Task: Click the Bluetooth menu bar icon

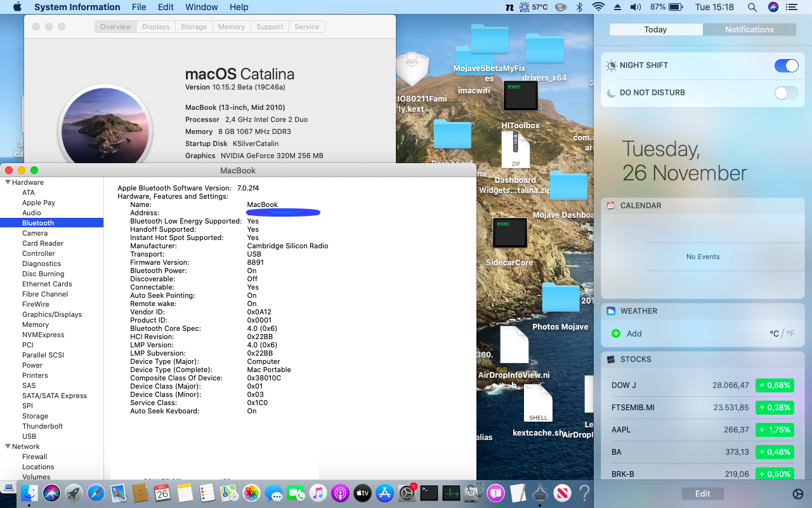Action: 579,7
